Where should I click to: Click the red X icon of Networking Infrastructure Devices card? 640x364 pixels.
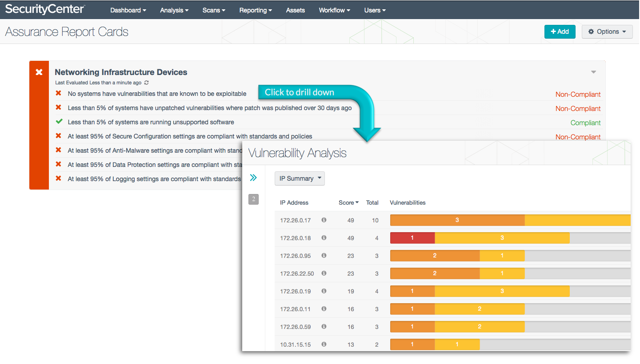tap(39, 72)
